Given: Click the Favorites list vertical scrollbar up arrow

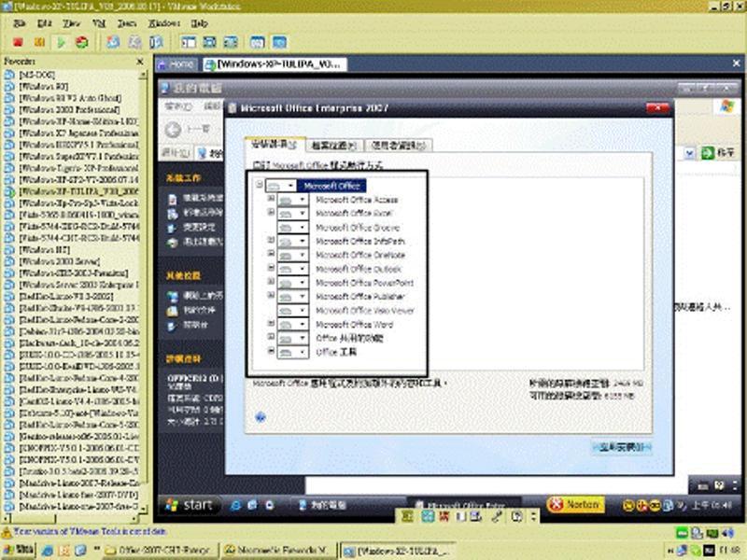Looking at the screenshot, I should click(x=143, y=75).
